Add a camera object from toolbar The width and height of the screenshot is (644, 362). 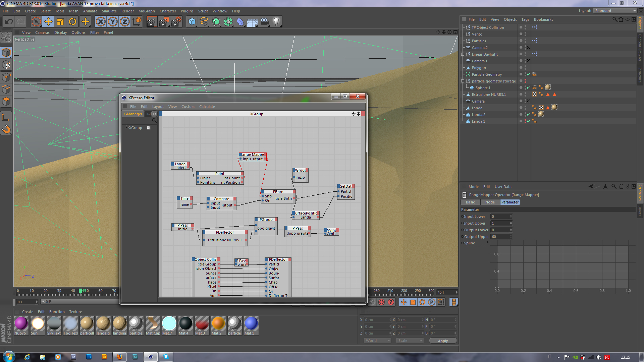[264, 22]
